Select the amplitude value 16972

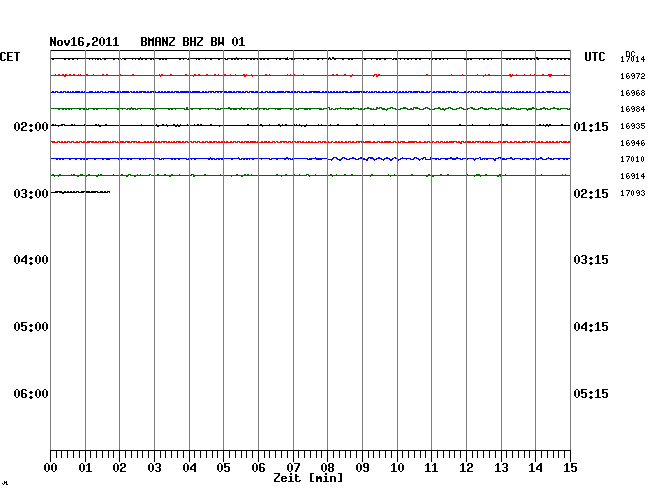(x=633, y=76)
